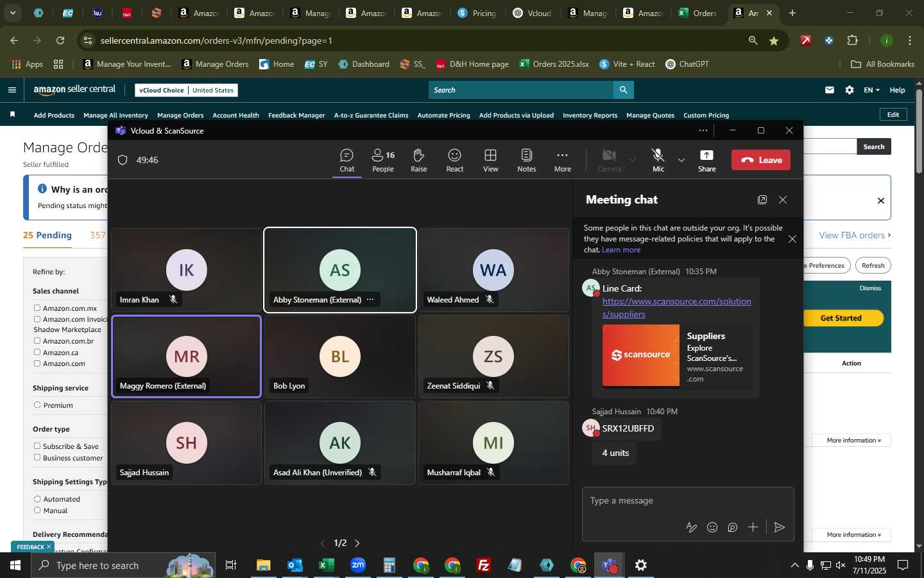
Task: Dismiss the outside org chat notice
Action: point(792,239)
